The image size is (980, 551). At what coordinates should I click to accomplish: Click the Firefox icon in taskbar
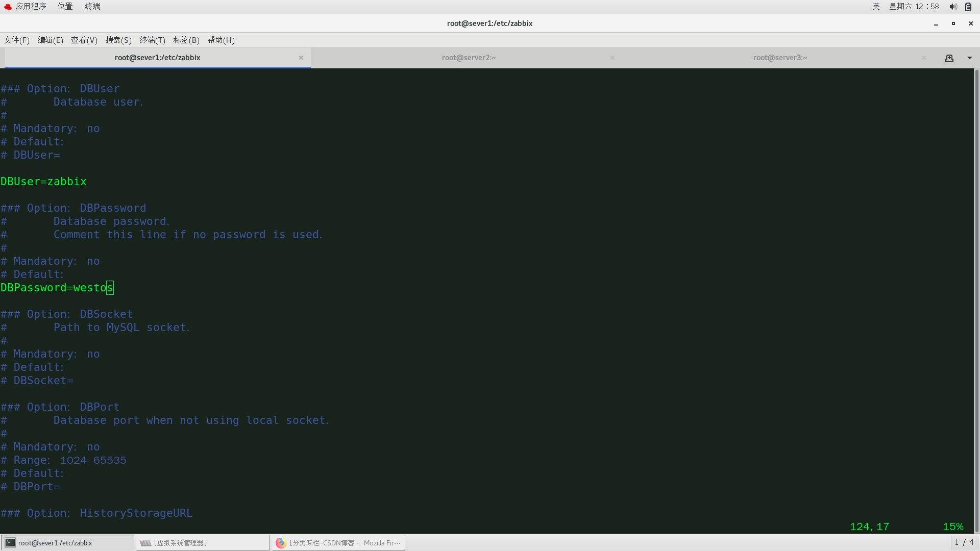(x=281, y=543)
